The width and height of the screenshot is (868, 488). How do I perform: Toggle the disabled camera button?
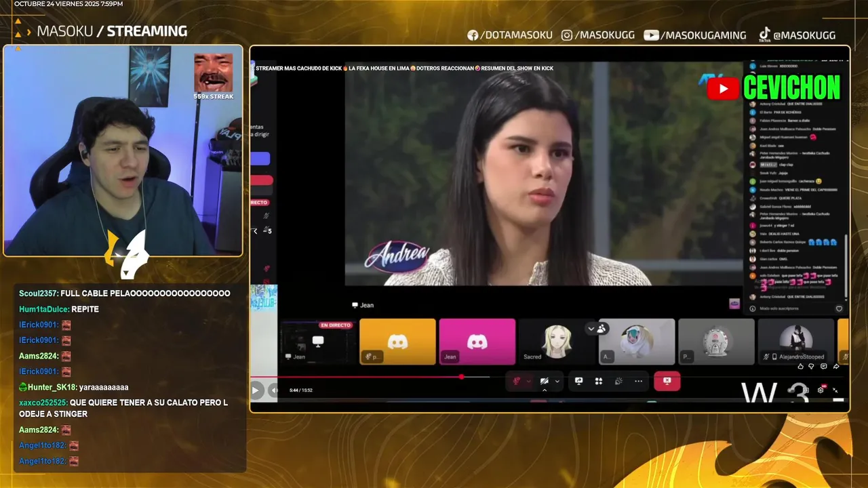pos(544,381)
